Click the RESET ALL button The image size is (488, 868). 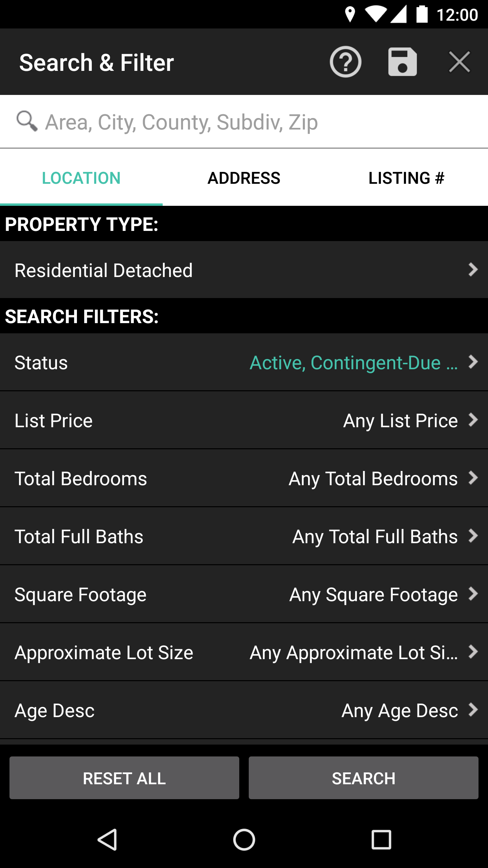click(x=124, y=778)
